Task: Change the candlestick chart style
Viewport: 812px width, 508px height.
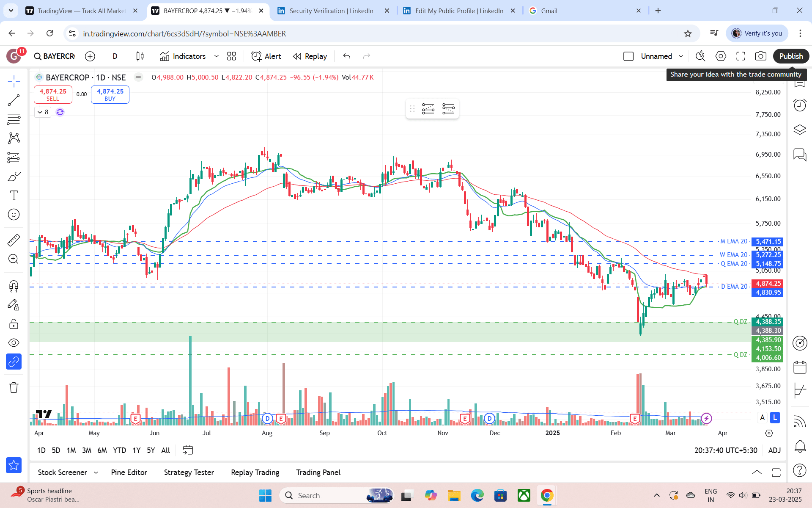Action: coord(140,56)
